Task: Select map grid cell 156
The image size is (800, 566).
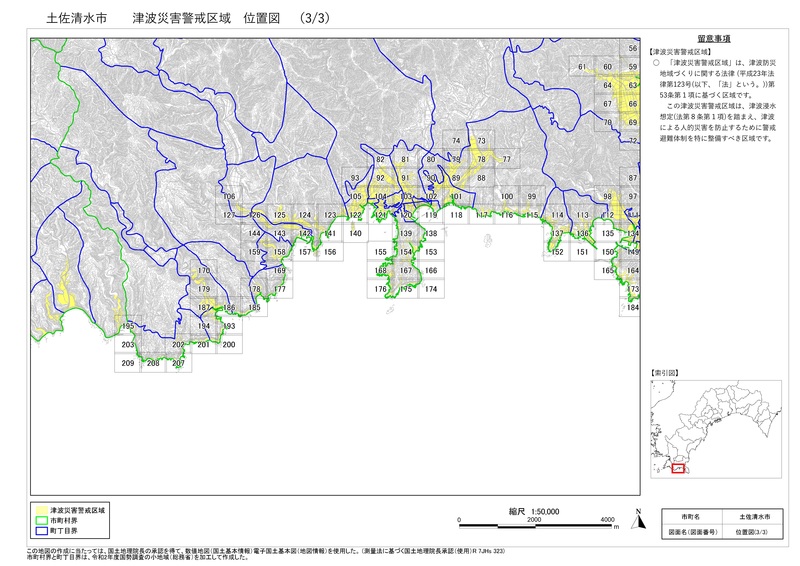Action: pos(330,252)
